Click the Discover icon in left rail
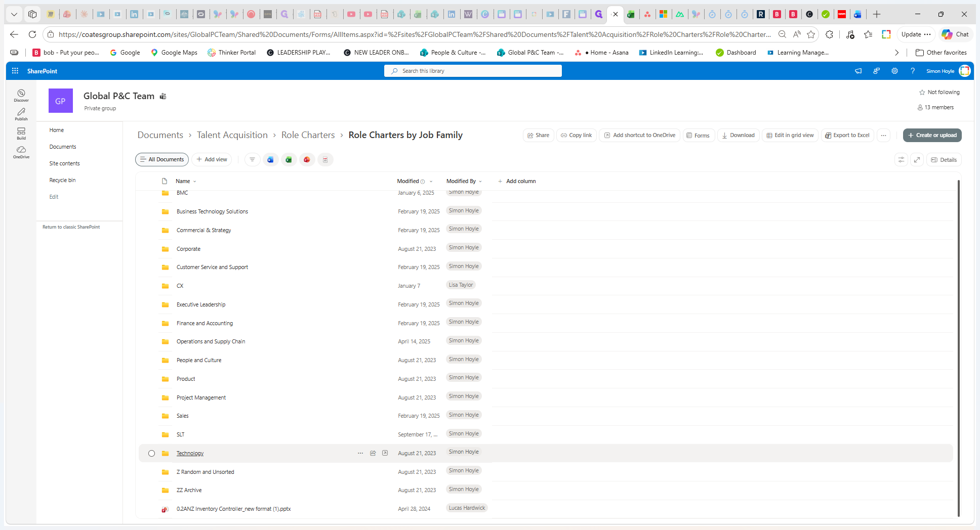 (21, 95)
